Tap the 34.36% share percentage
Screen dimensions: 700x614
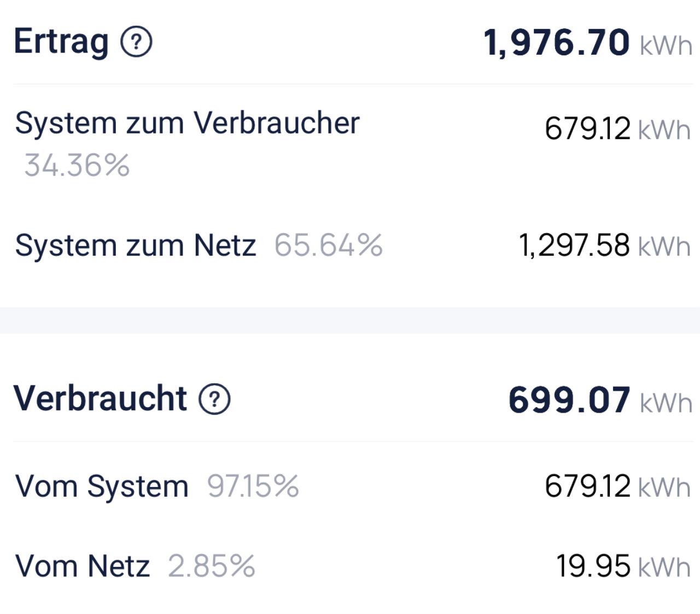point(77,165)
